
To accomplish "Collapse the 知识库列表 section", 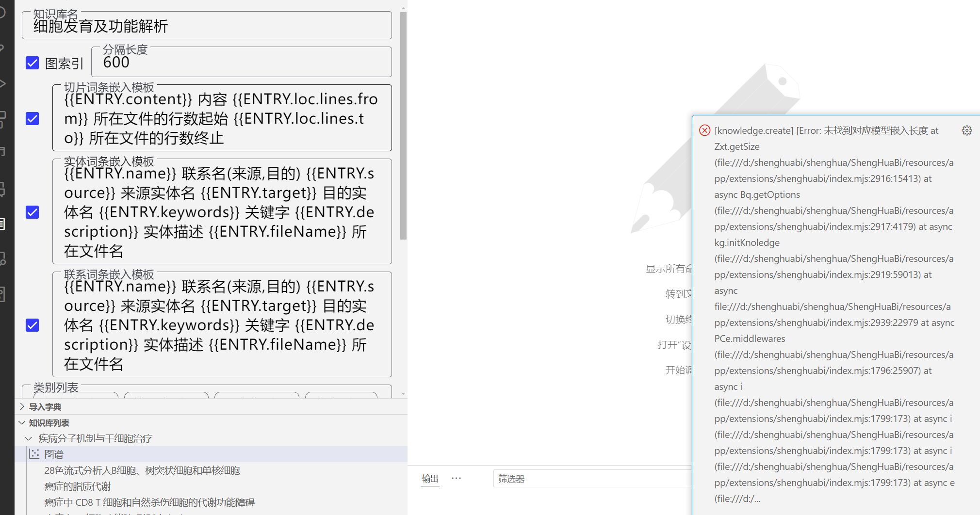I will click(49, 423).
